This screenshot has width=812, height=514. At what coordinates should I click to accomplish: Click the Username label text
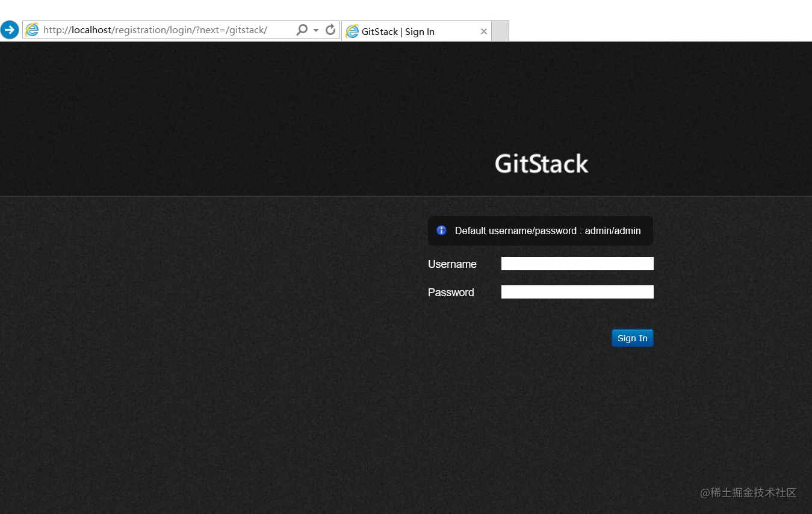click(x=451, y=264)
